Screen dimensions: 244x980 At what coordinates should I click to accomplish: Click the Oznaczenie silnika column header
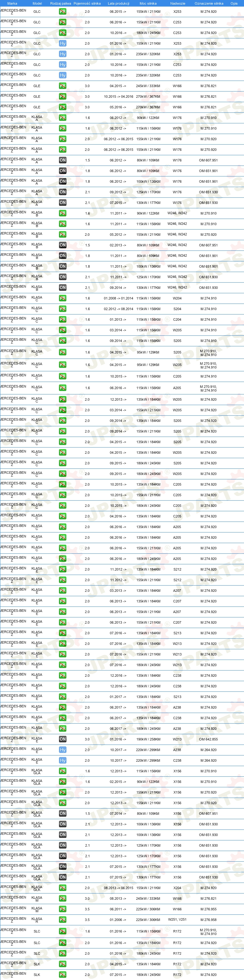[209, 3]
